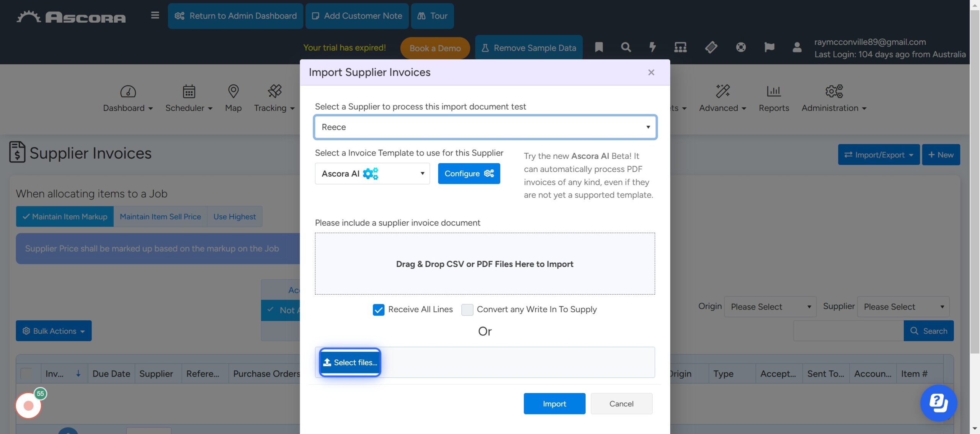Click the Dashboard gauge icon
The height and width of the screenshot is (434, 980).
[128, 91]
